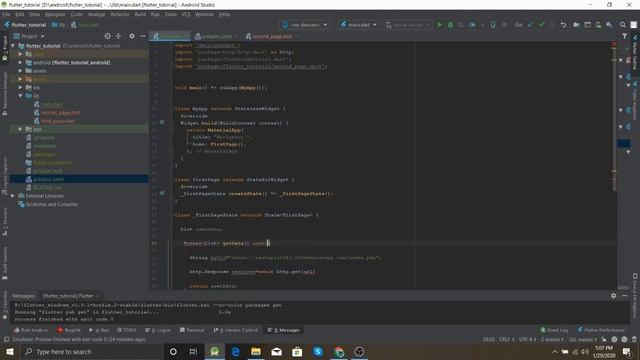Open Microsoft Edge from taskbar
This screenshot has height=360, width=640.
235,351
